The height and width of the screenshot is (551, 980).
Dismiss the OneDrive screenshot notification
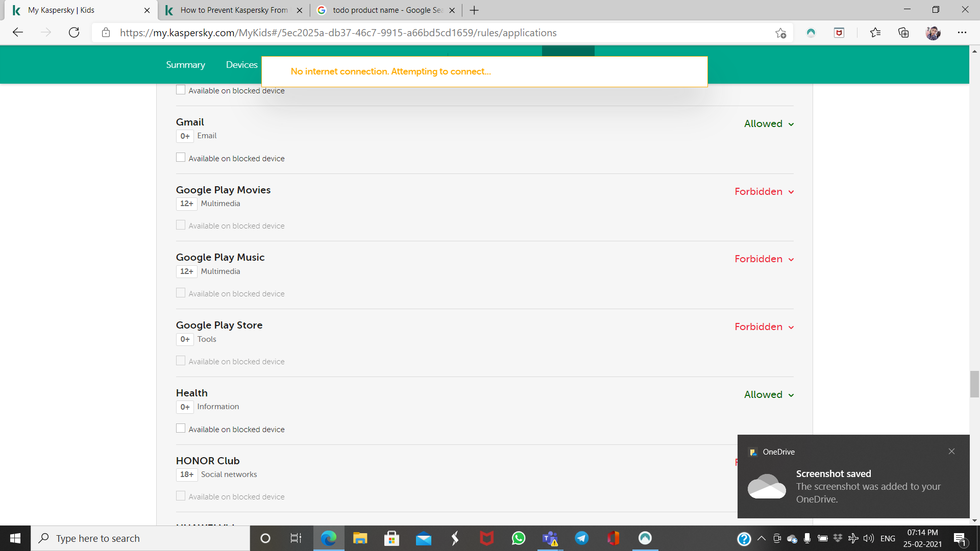951,452
